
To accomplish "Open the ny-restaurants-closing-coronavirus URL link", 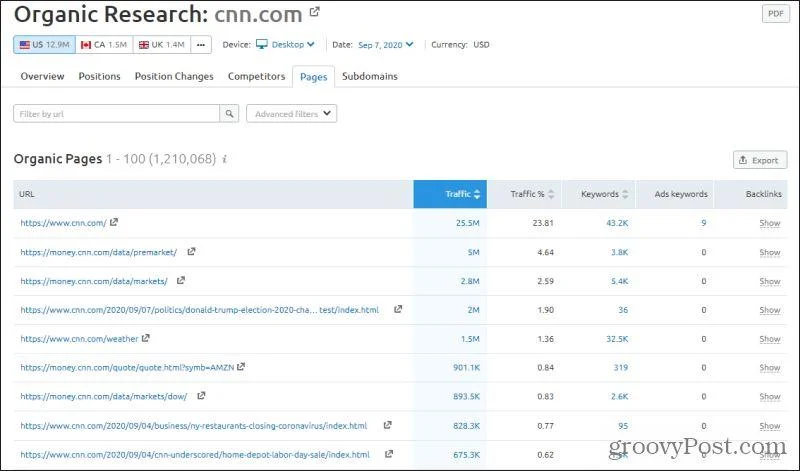I will [194, 426].
